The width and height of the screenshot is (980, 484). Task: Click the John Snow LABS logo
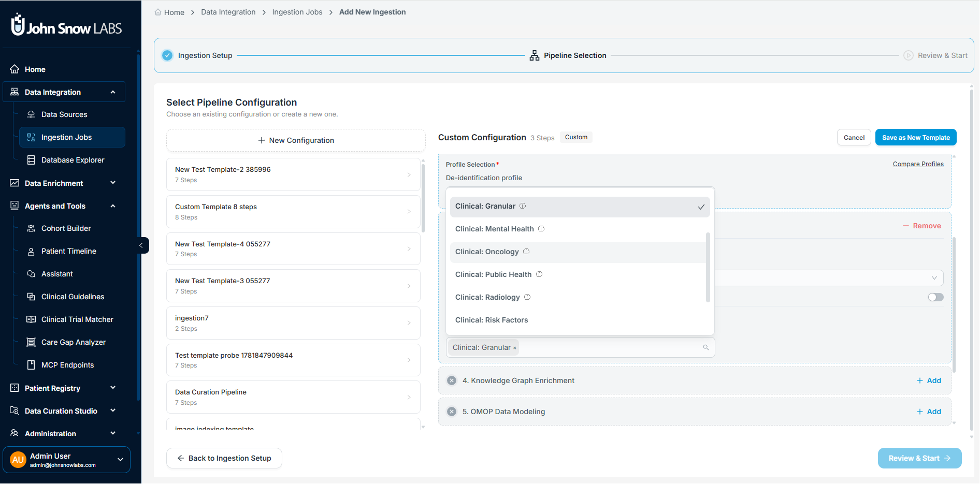(66, 24)
